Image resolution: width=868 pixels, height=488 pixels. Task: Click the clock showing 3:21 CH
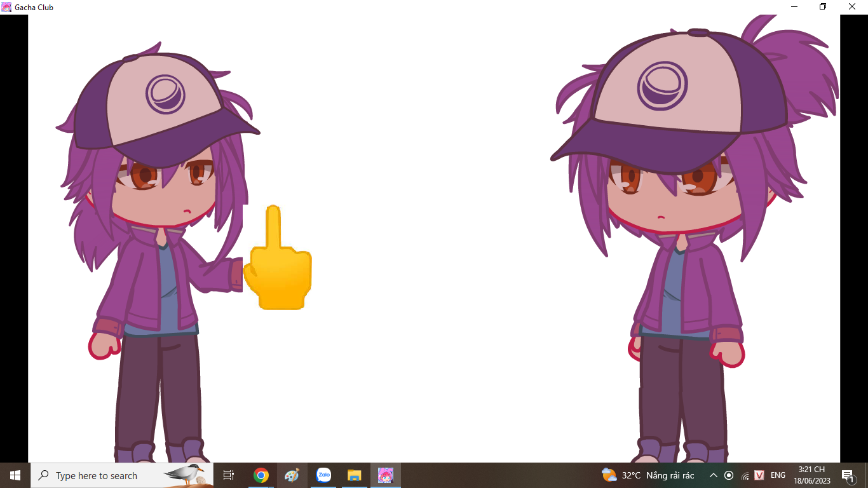point(811,475)
